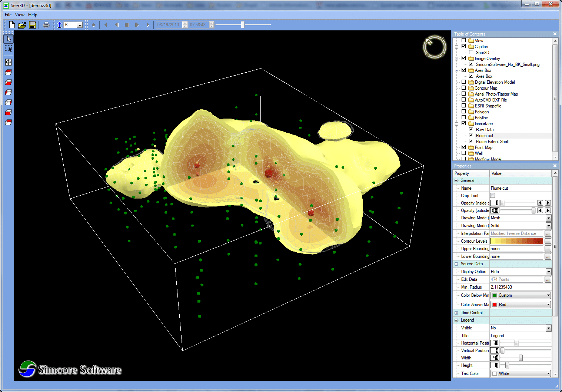Click the Contour Levels color gradient swatch
The image size is (562, 392).
(516, 241)
